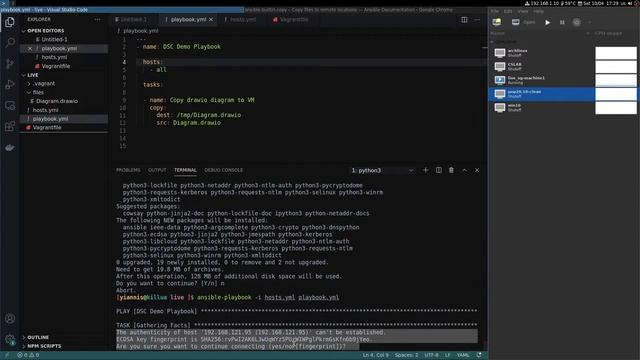The height and width of the screenshot is (360, 640).
Task: Open the Docker view in activity bar
Action: point(10,148)
